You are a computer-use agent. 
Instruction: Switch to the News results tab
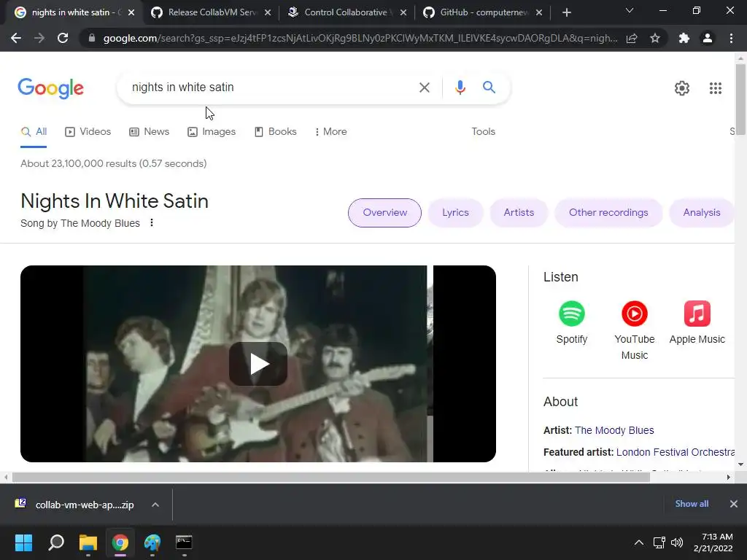pyautogui.click(x=149, y=132)
